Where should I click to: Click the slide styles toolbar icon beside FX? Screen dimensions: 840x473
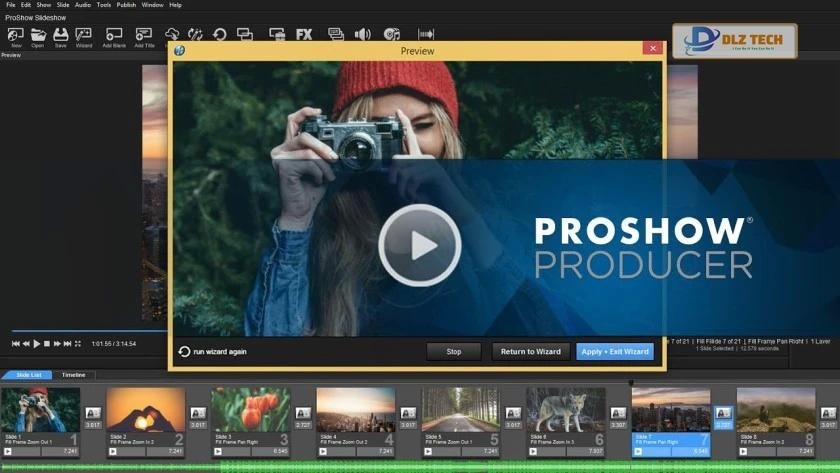(277, 35)
